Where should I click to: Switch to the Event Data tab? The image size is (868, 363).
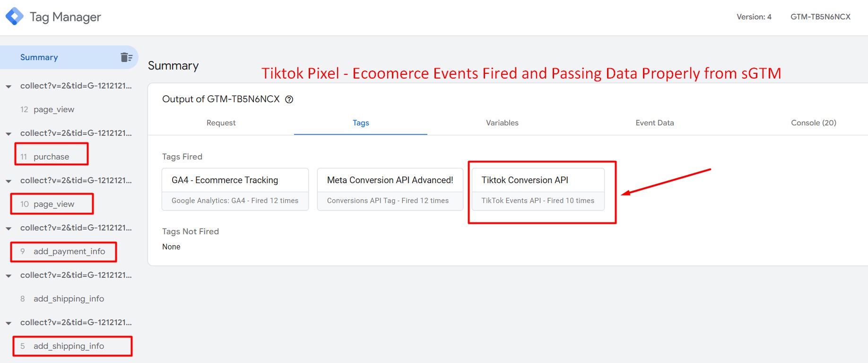pyautogui.click(x=655, y=123)
